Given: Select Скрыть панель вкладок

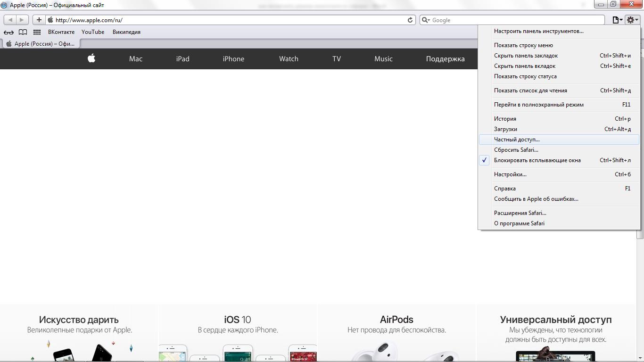Looking at the screenshot, I should 559,66.
